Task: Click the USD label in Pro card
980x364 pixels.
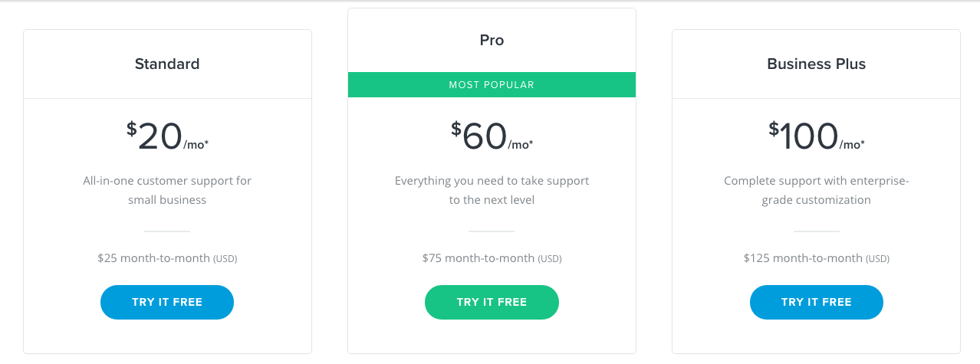Action: 550,259
